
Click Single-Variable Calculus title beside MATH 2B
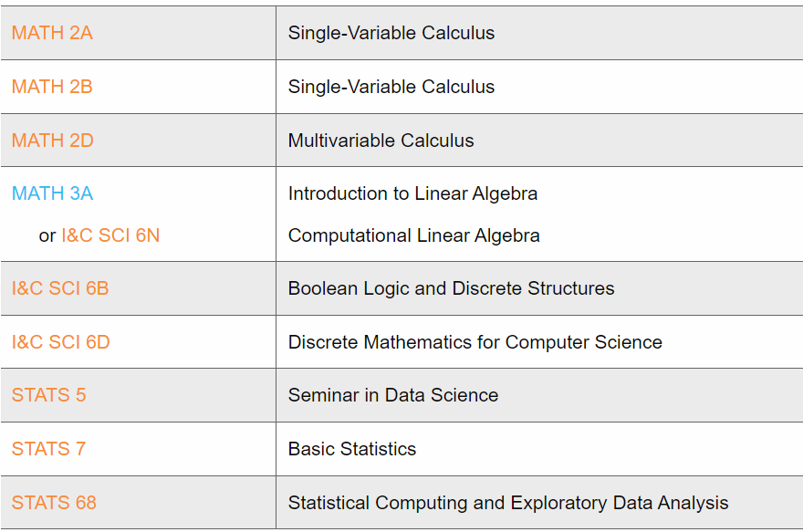click(391, 88)
